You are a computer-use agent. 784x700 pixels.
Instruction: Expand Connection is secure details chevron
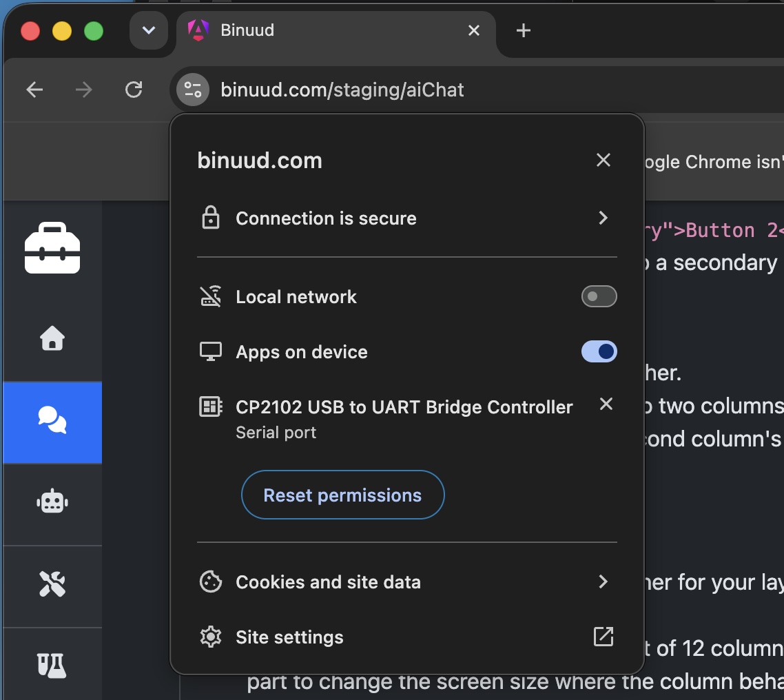pyautogui.click(x=604, y=218)
